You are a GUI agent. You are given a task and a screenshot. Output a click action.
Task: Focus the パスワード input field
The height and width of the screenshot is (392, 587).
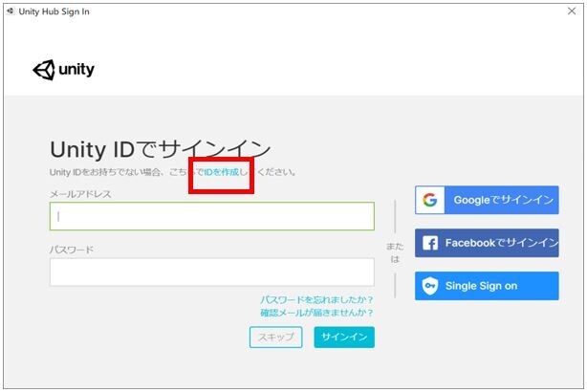coord(212,272)
